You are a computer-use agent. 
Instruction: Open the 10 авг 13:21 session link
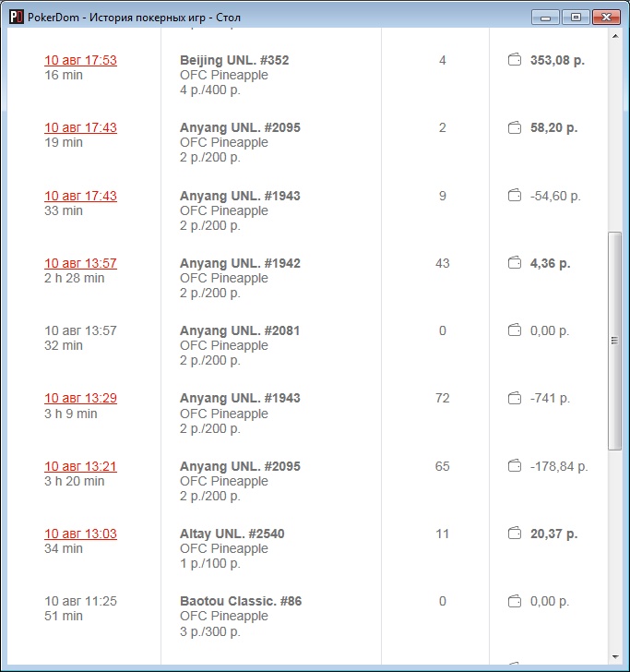(x=80, y=466)
